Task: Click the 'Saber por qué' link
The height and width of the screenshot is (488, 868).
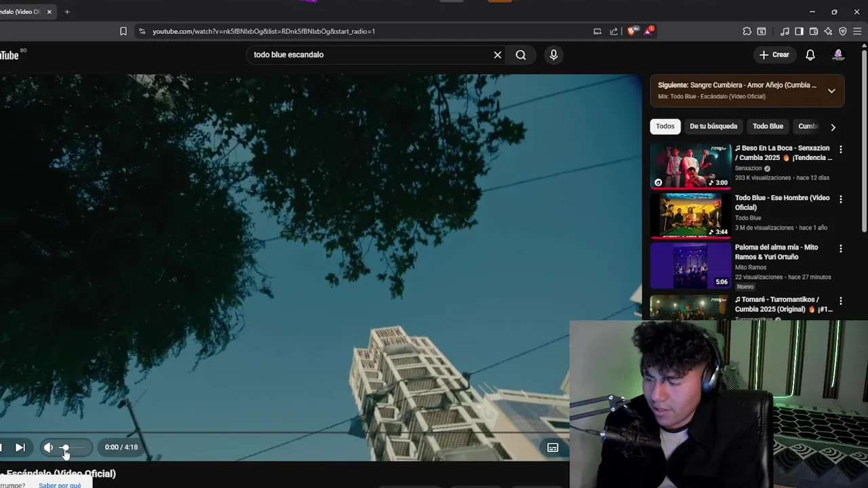Action: coord(60,485)
